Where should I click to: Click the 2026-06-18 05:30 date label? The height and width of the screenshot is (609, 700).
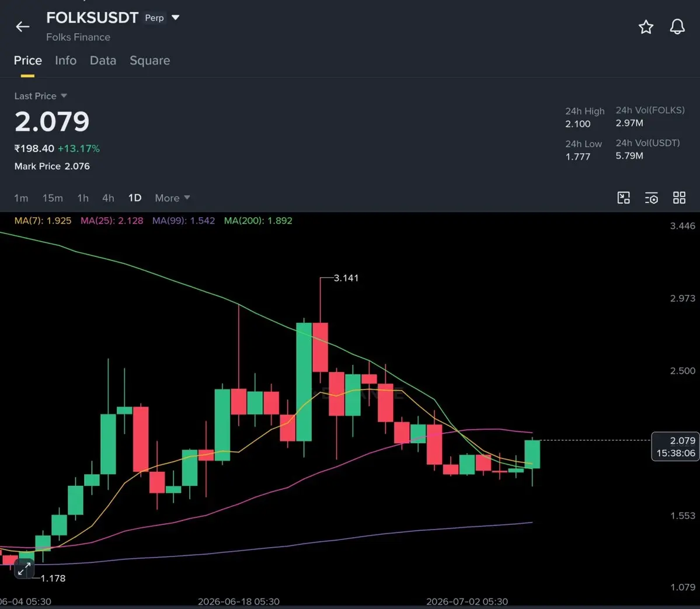coord(239,601)
